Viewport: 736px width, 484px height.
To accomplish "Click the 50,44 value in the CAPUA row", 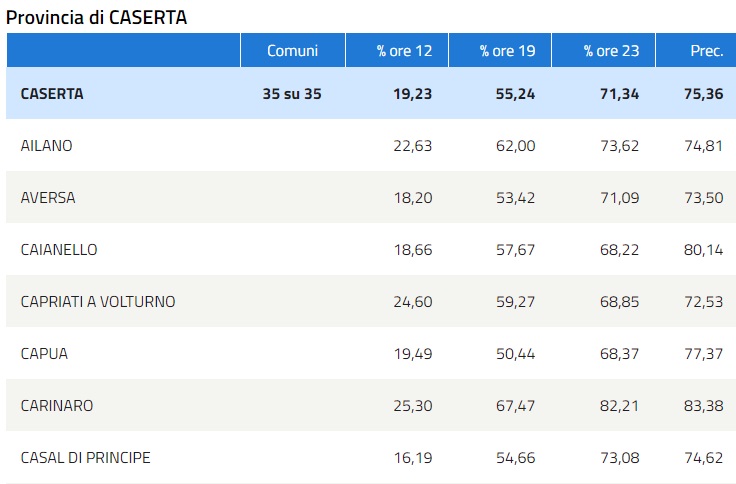I will point(516,354).
